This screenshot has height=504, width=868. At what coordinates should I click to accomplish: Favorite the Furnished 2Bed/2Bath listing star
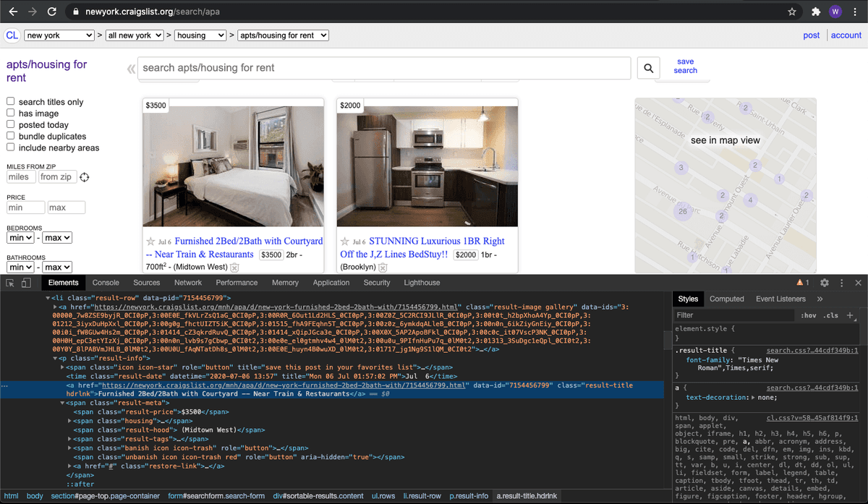[150, 242]
